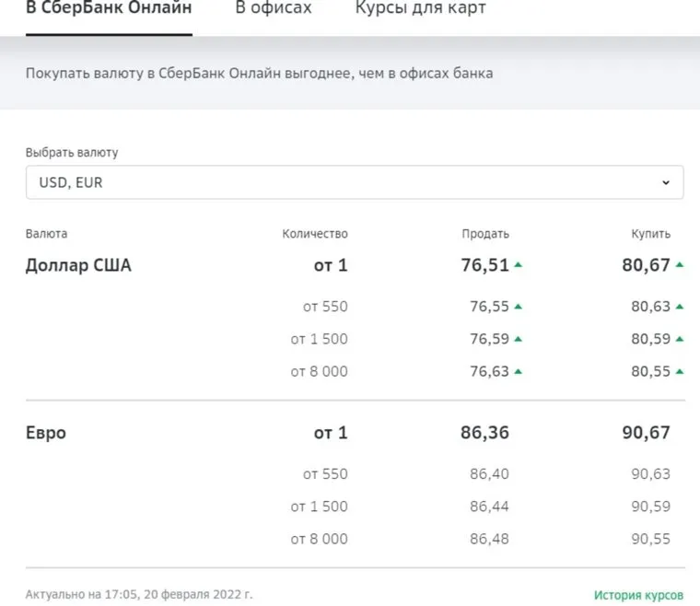This screenshot has width=700, height=606.
Task: Click green up arrow beside 80,67 buy rate
Action: (680, 265)
